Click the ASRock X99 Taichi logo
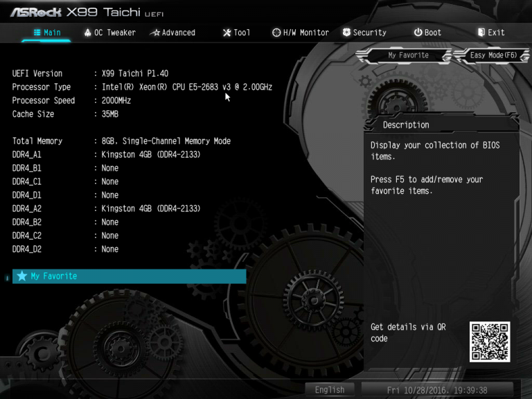The width and height of the screenshot is (532, 399). 87,12
